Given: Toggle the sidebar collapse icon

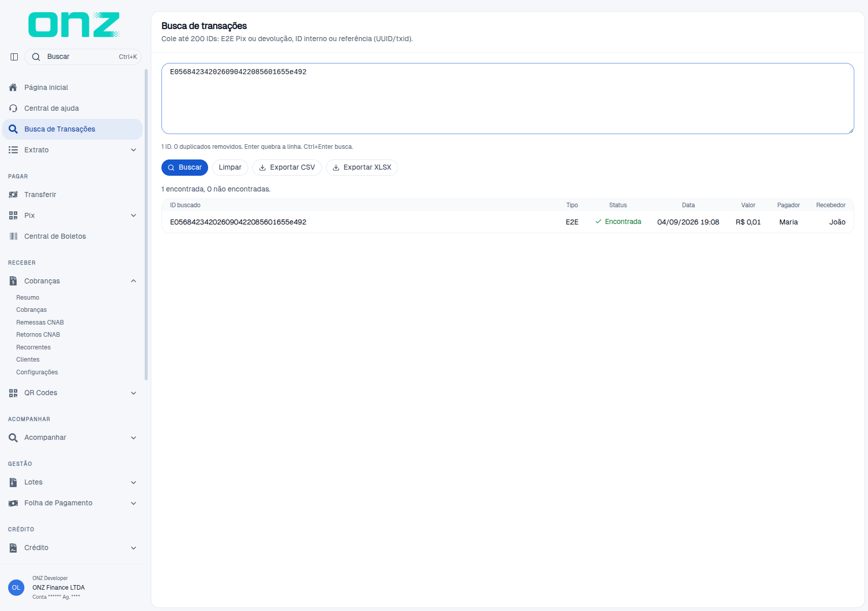Looking at the screenshot, I should point(14,57).
